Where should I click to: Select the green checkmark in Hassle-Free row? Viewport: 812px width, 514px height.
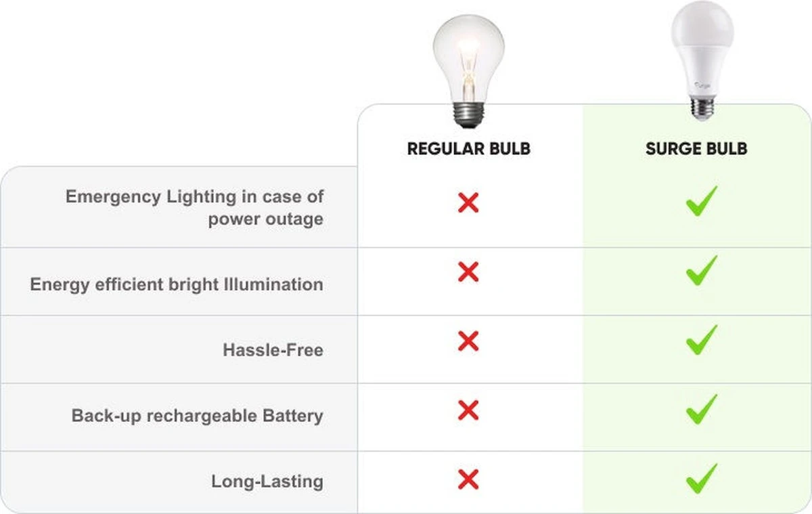tap(701, 340)
